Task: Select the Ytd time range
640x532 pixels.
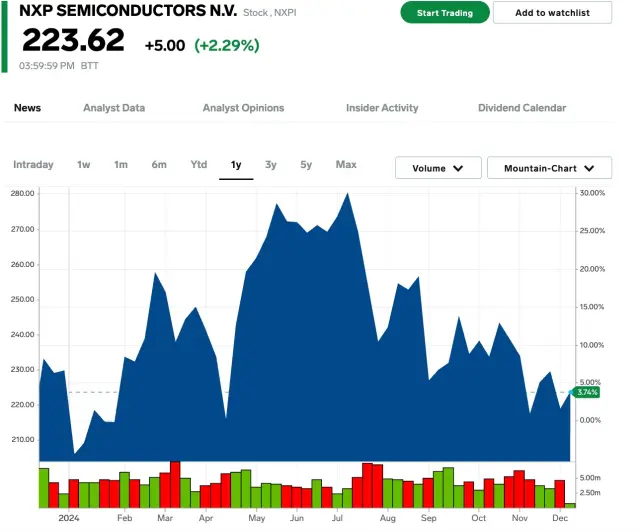Action: [x=199, y=165]
